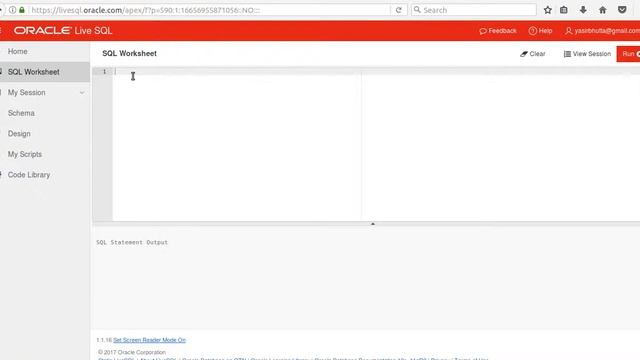Click the Oracle Live SQL logo

[63, 31]
